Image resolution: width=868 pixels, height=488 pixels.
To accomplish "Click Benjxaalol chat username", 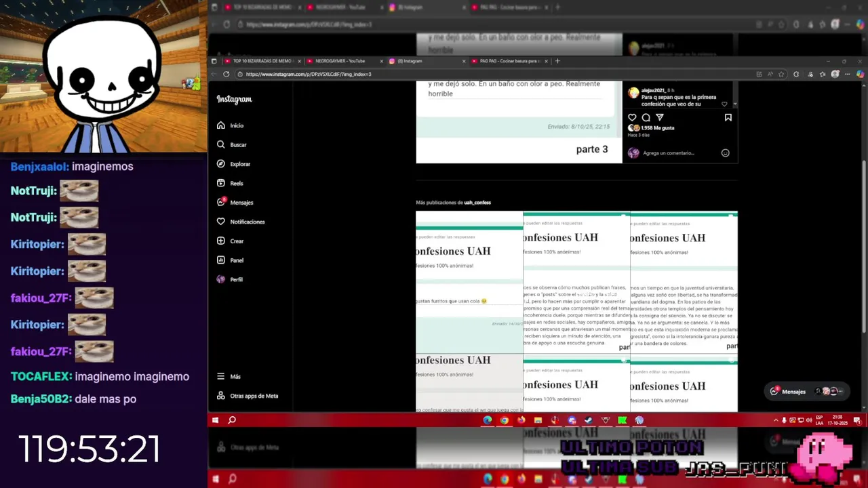I will pyautogui.click(x=40, y=167).
